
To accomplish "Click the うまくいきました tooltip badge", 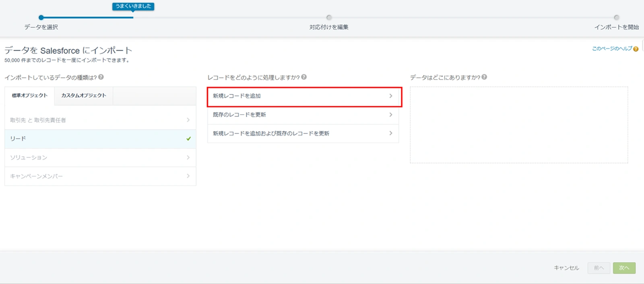I will point(133,6).
